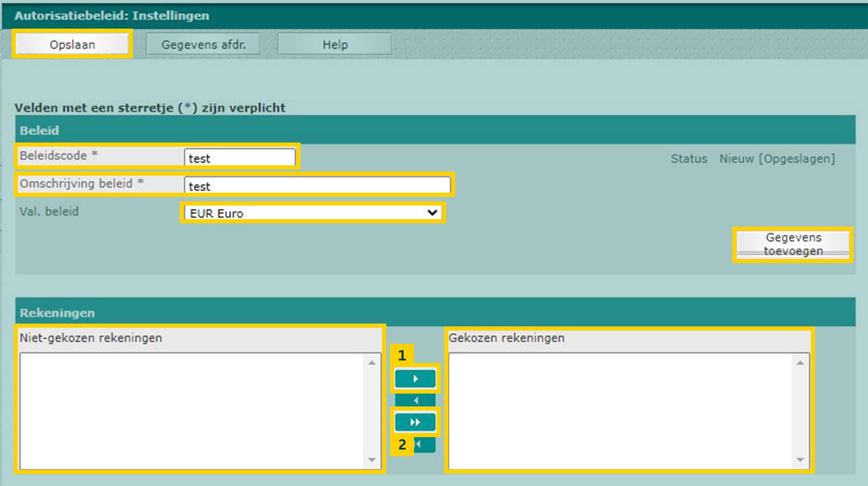Open Gegevens afdr. to print data
Image resolution: width=868 pixels, height=486 pixels.
click(x=203, y=44)
